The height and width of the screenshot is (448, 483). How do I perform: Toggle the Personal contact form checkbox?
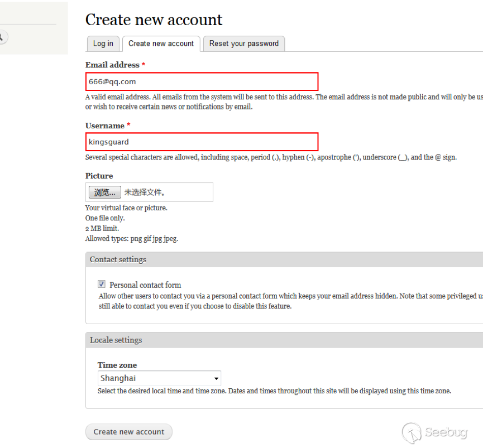pos(102,284)
